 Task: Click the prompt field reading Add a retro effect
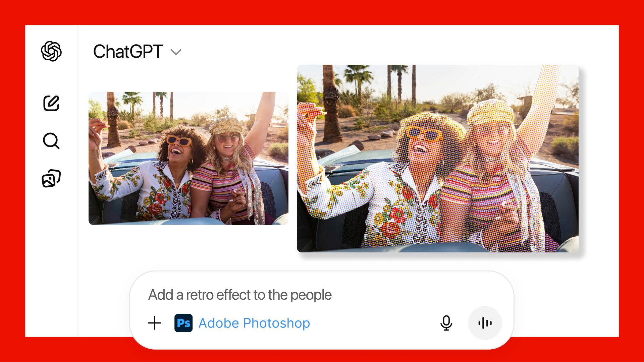[x=240, y=295]
